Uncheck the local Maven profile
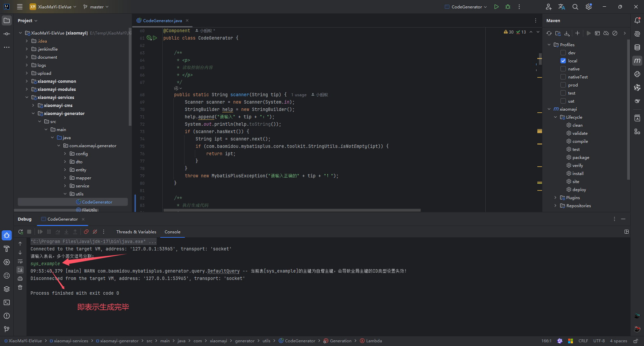 pos(563,61)
